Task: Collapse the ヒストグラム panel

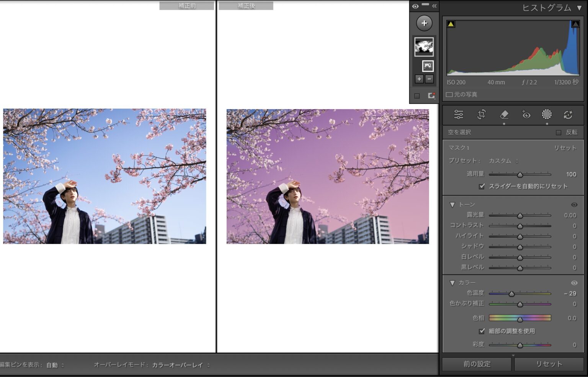Action: click(579, 8)
